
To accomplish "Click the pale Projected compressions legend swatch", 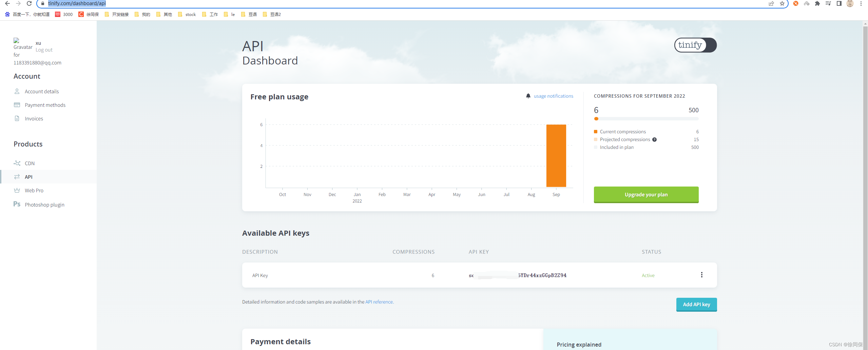I will tap(596, 139).
